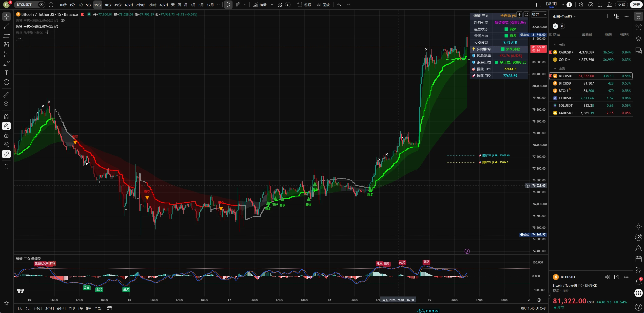Activate the zoom-in magnifier tool

(x=6, y=104)
